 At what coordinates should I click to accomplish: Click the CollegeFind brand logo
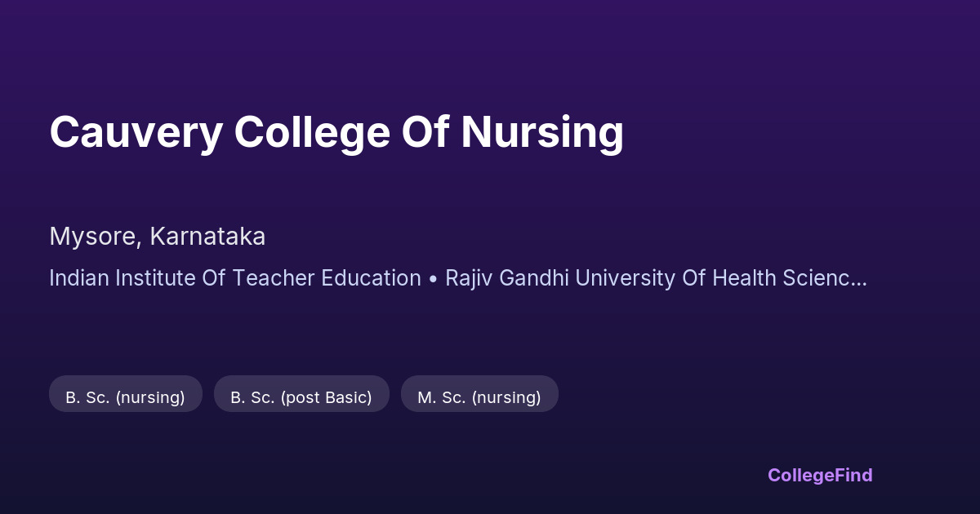[x=820, y=475]
